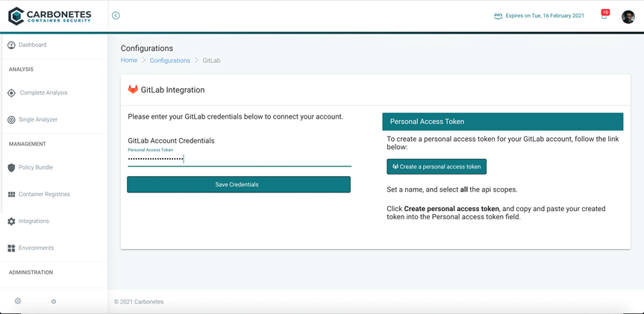Image resolution: width=644 pixels, height=314 pixels.
Task: Open the notifications bell
Action: (x=604, y=15)
